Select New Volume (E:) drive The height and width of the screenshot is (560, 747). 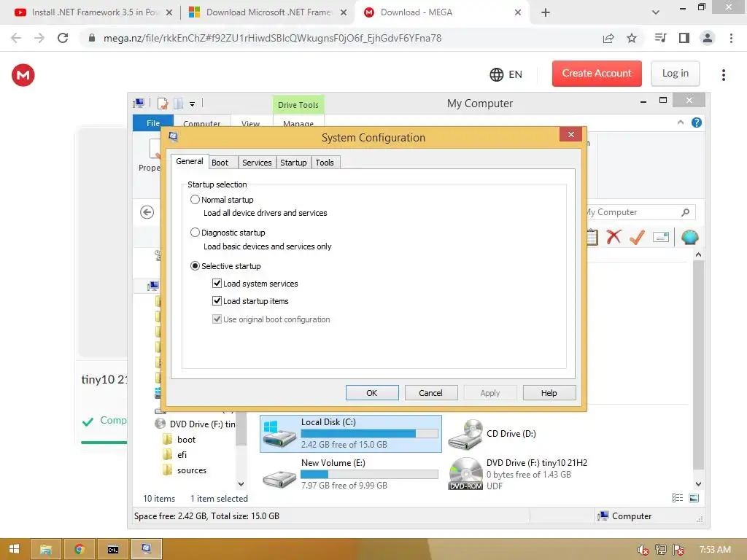(351, 474)
